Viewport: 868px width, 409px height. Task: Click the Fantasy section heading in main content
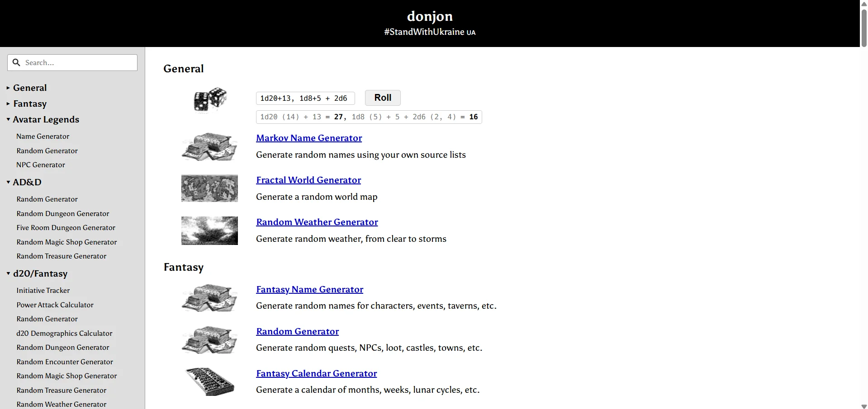(184, 267)
